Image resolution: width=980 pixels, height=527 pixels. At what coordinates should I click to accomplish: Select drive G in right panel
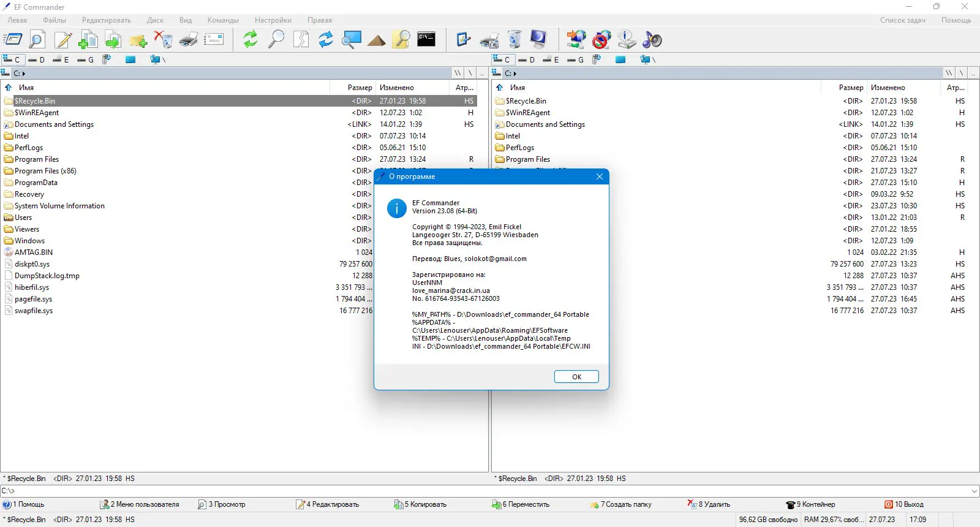pyautogui.click(x=576, y=59)
